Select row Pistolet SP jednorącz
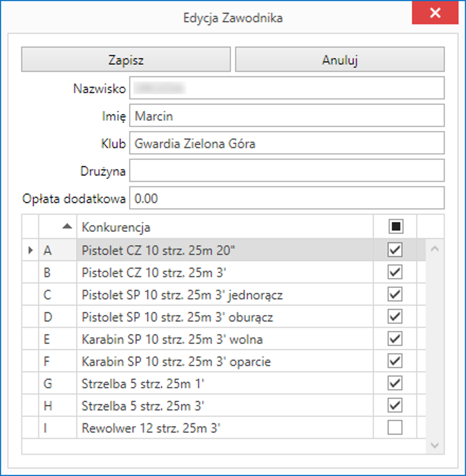Viewport: 466px width, 476px height. point(182,295)
